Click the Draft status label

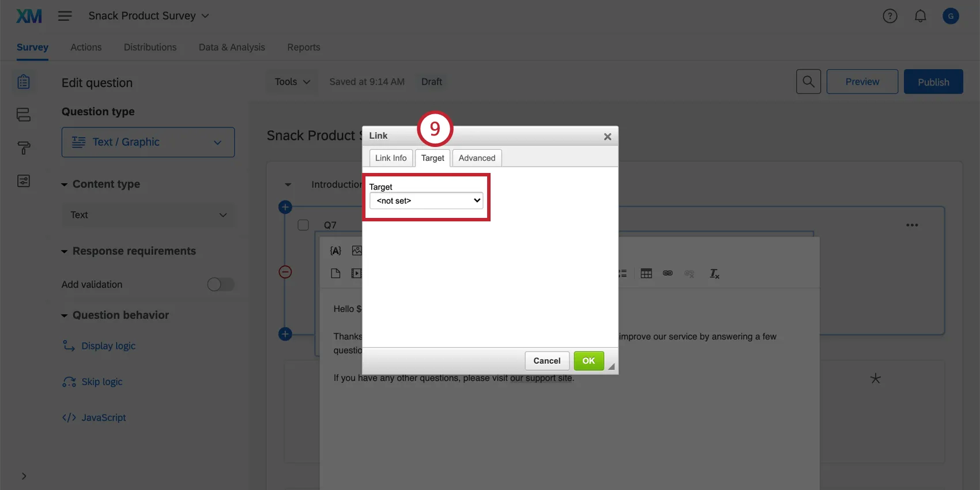click(x=432, y=82)
